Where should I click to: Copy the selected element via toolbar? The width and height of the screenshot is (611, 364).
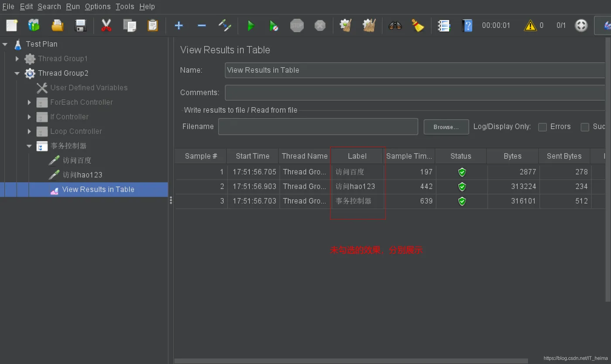pyautogui.click(x=130, y=25)
